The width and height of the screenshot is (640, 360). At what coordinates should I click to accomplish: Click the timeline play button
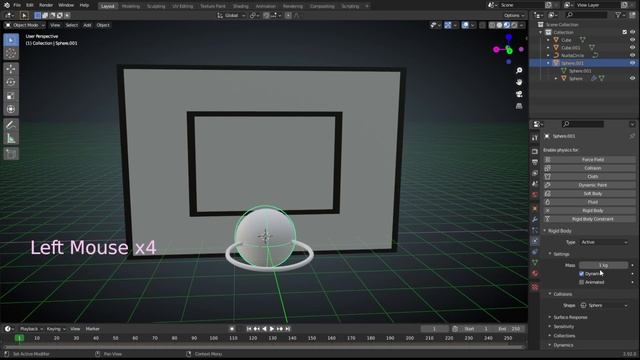click(x=272, y=329)
